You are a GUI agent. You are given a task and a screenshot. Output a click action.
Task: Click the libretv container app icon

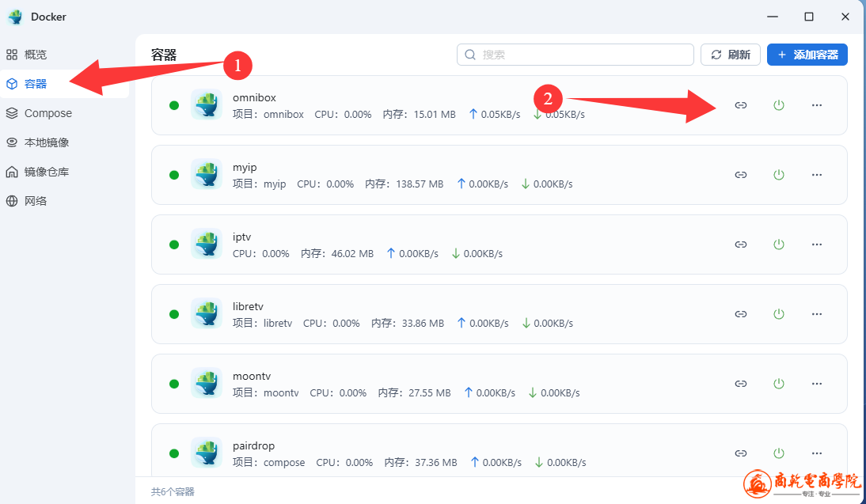click(x=207, y=314)
